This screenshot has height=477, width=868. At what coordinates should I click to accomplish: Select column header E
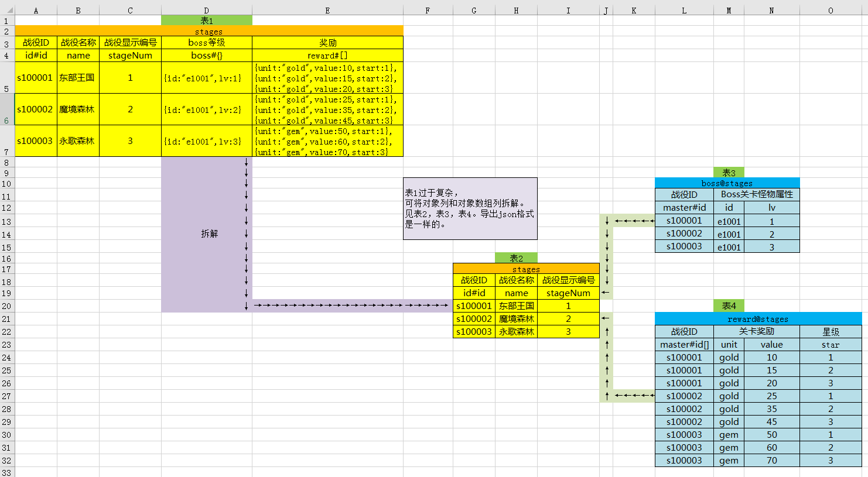click(327, 11)
